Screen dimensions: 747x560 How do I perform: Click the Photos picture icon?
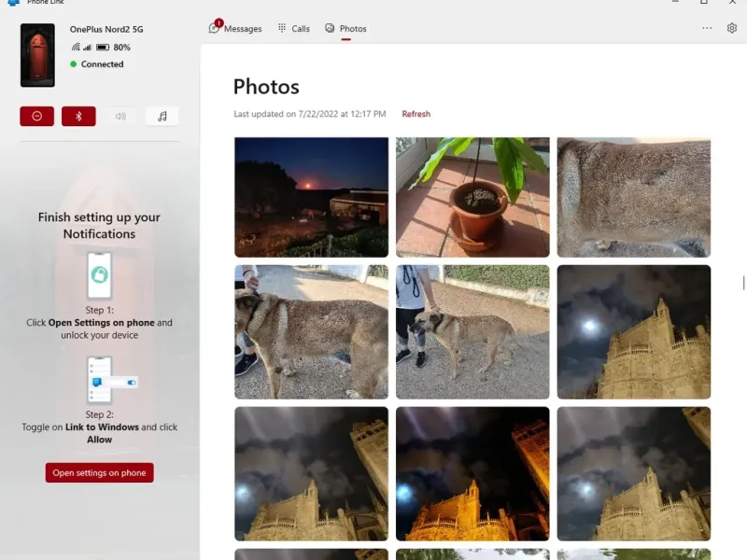click(330, 28)
